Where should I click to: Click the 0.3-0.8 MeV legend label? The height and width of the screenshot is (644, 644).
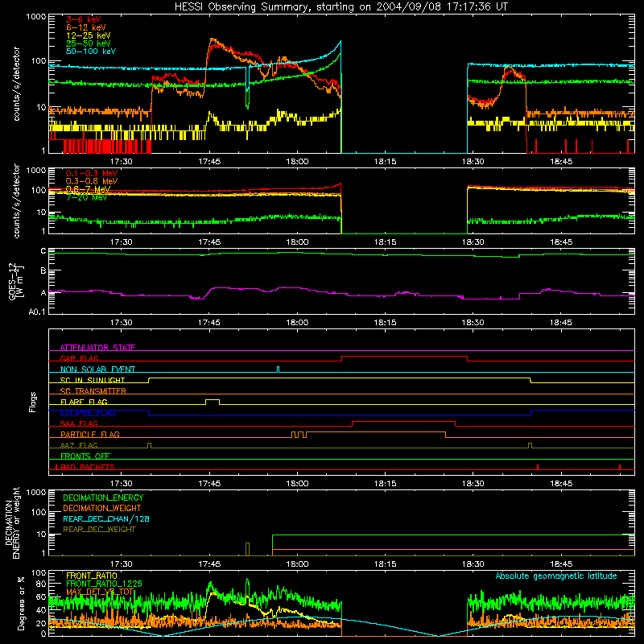(x=92, y=181)
